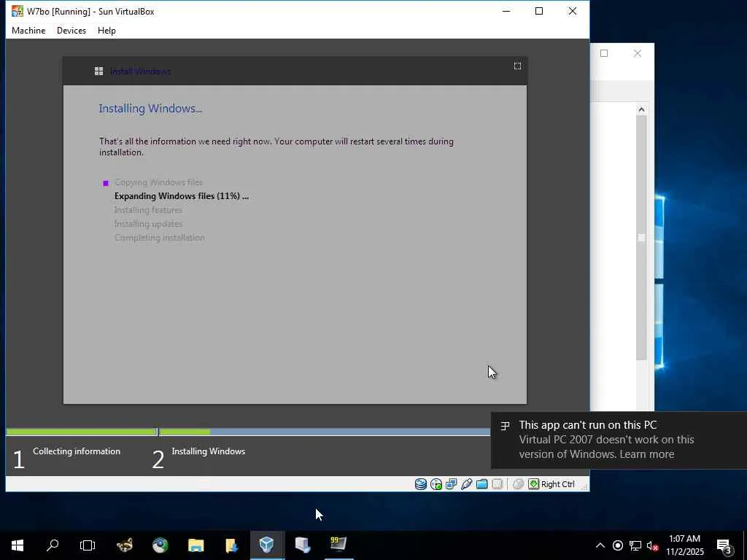Open the computer tower taskbar icon

[x=303, y=545]
